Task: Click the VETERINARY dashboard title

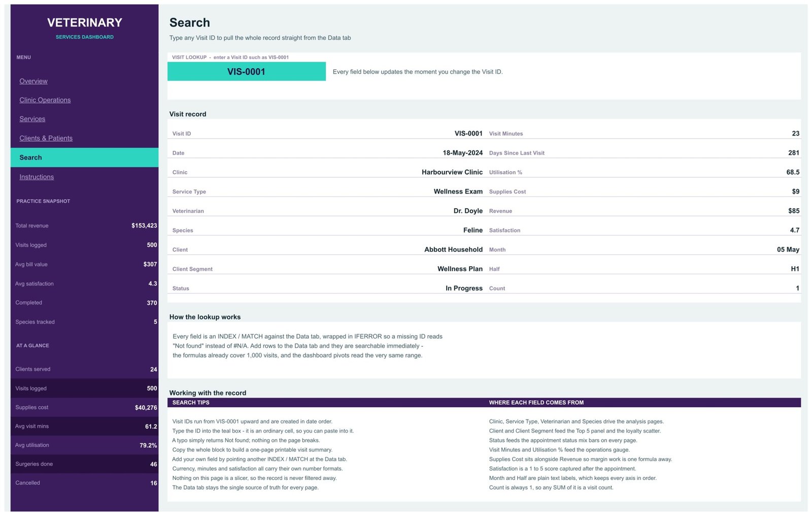Action: click(85, 22)
